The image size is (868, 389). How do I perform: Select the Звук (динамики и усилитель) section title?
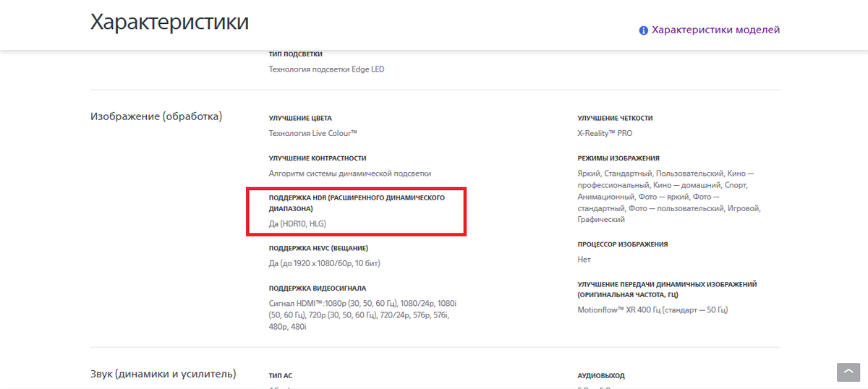click(163, 374)
